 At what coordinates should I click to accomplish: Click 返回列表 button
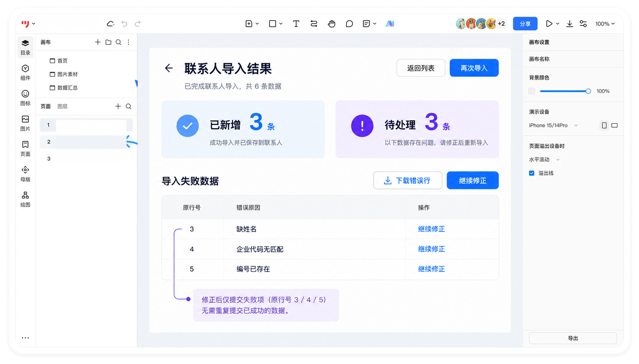(x=421, y=68)
